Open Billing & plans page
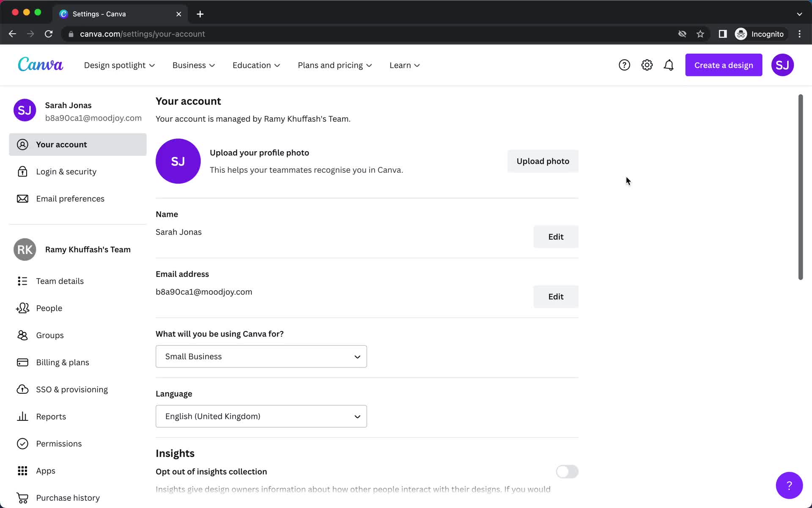Image resolution: width=812 pixels, height=508 pixels. click(x=78, y=362)
